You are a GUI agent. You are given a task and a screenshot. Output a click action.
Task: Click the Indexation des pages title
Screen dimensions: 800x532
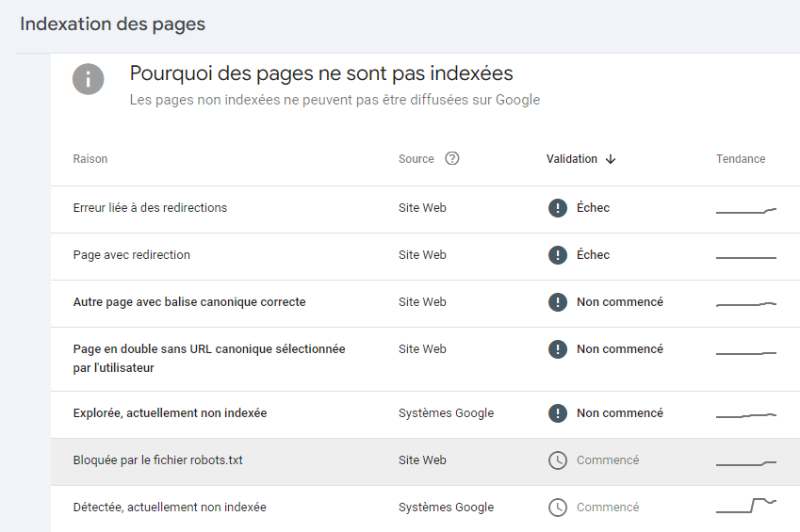(113, 24)
